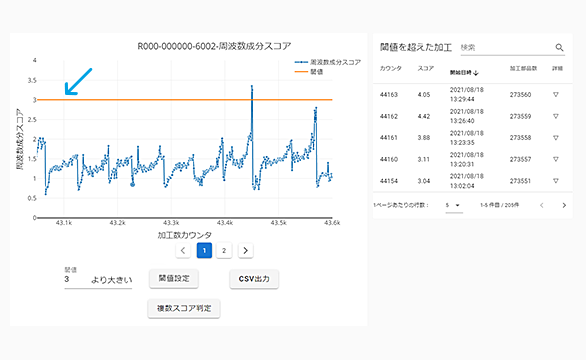Select chart page 1

204,250
